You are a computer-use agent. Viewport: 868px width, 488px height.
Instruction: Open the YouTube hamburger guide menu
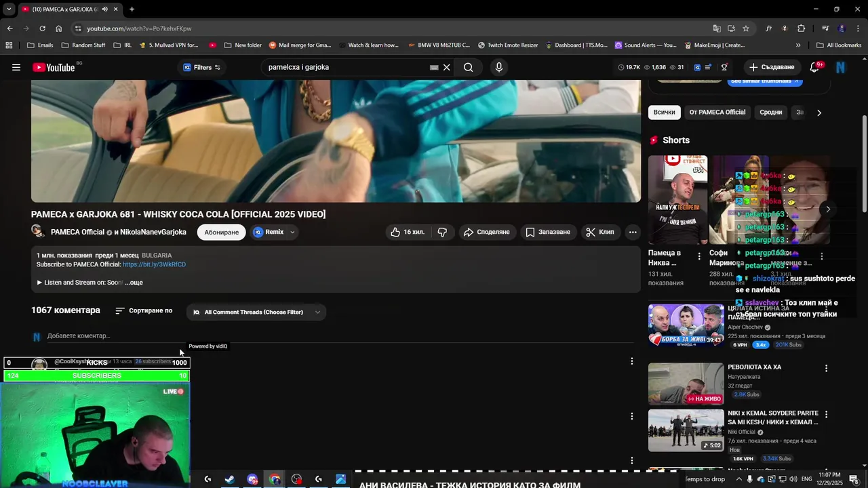pos(16,67)
